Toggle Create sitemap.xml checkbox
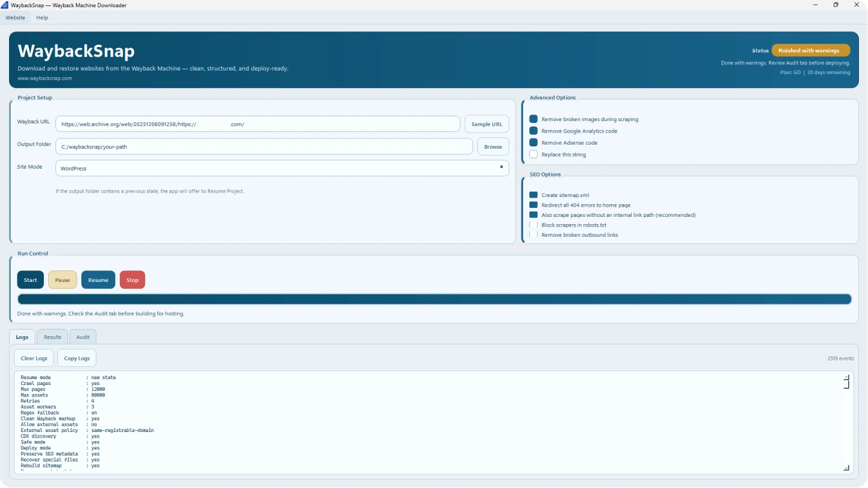This screenshot has height=488, width=868. click(533, 195)
